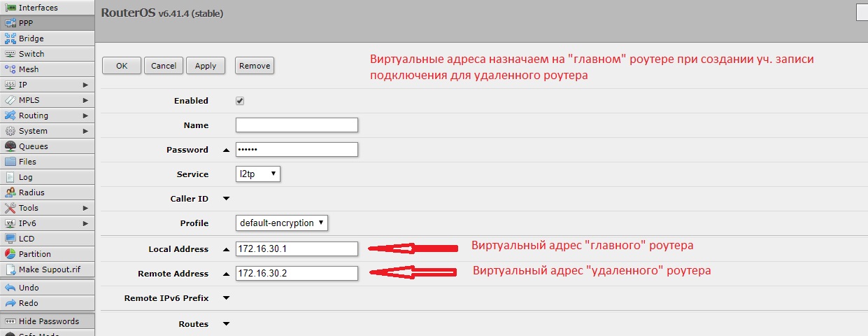Open the Radius icon in sidebar
The image size is (868, 336).
10,192
